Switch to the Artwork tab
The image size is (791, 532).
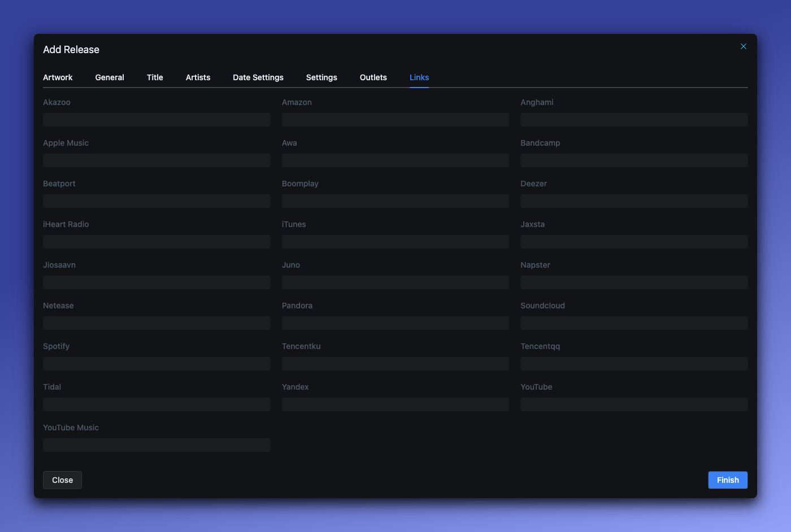click(58, 77)
